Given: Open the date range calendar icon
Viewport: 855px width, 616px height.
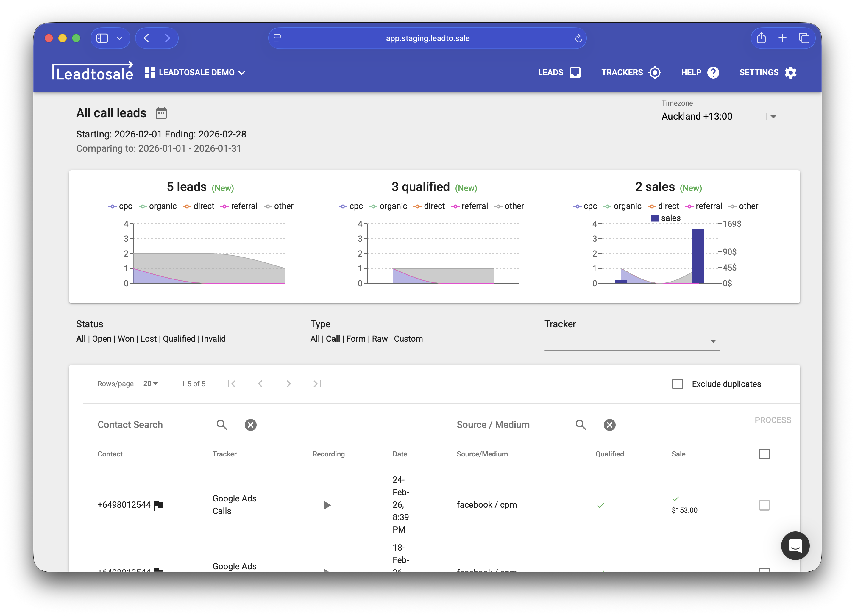Looking at the screenshot, I should [161, 113].
